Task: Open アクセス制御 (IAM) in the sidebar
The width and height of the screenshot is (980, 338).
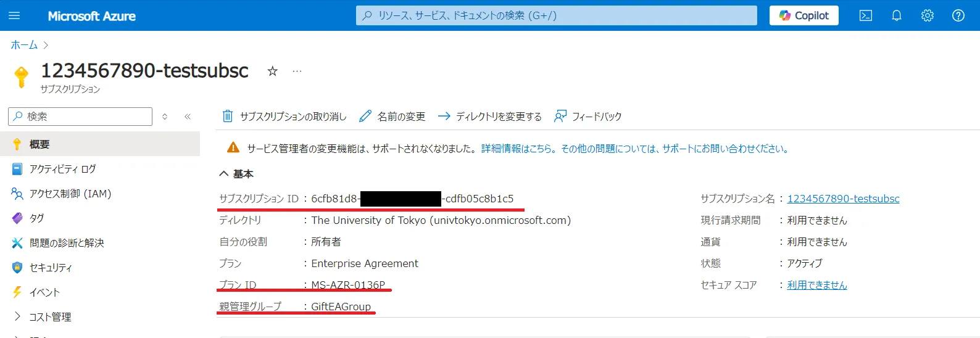Action: 70,194
